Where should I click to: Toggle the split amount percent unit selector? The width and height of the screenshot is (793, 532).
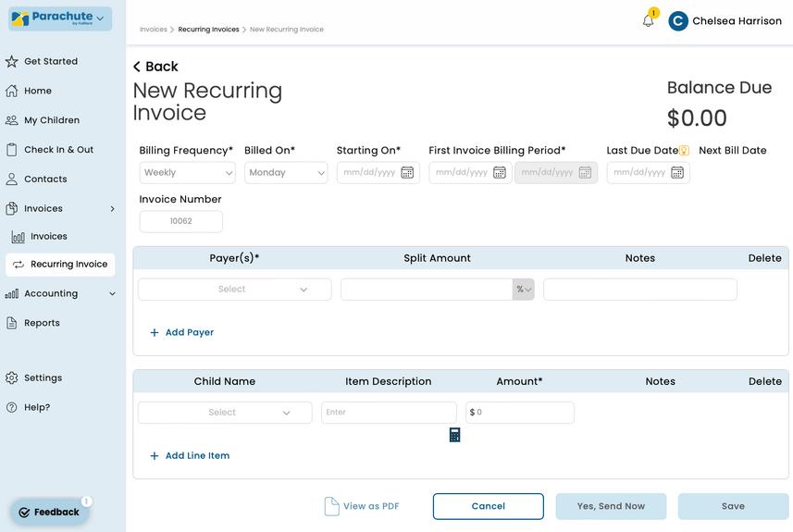(524, 290)
